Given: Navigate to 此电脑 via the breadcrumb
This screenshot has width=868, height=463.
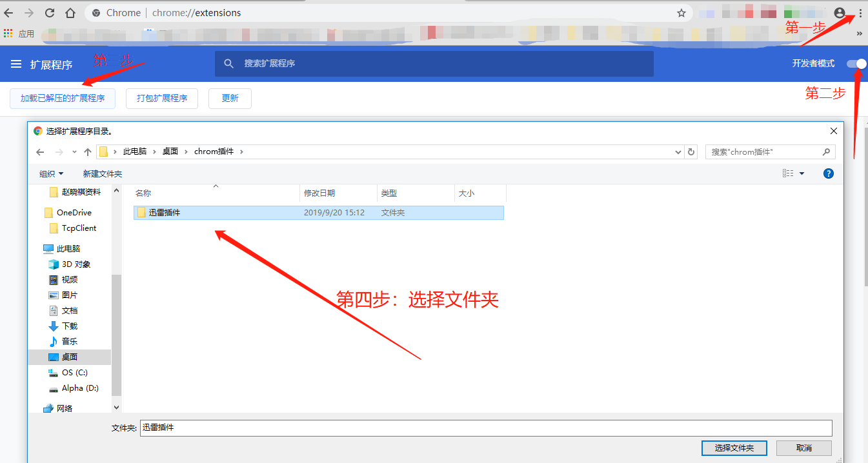Looking at the screenshot, I should [134, 151].
